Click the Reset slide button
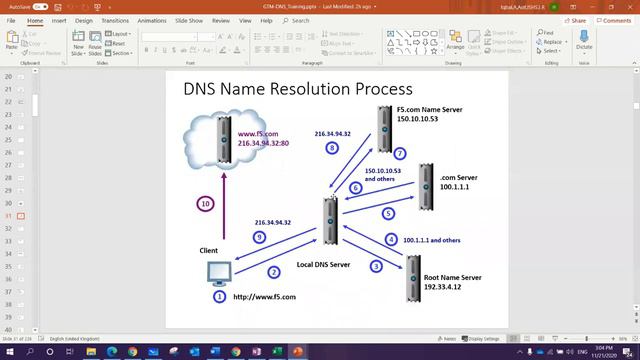Viewport: 640px width, 360px height. 115,43
